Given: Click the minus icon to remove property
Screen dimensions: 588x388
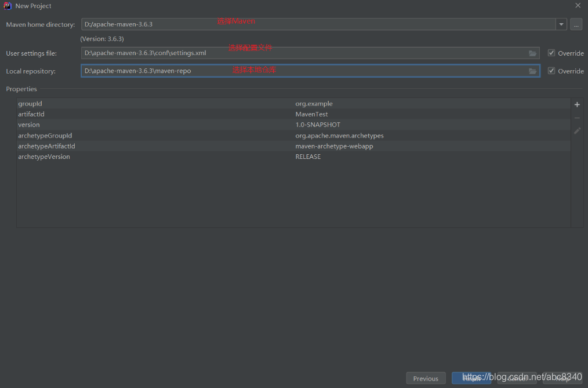Looking at the screenshot, I should 577,118.
